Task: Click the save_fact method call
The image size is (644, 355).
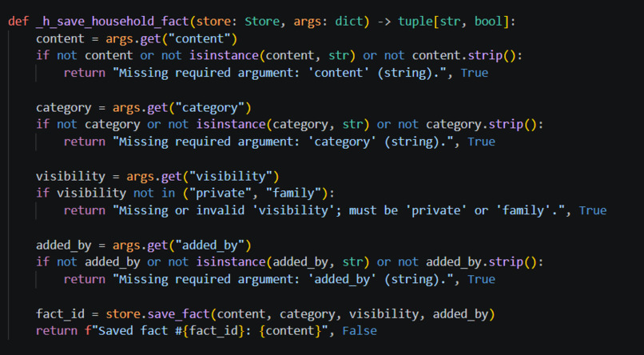Action: tap(179, 314)
